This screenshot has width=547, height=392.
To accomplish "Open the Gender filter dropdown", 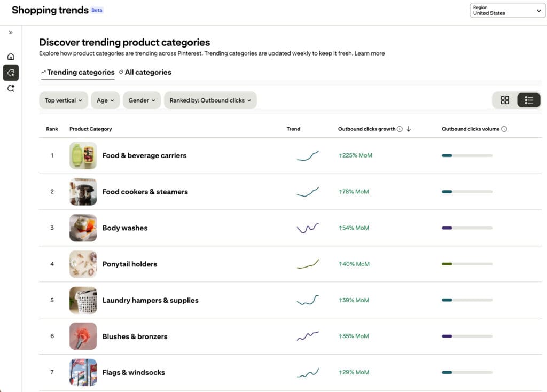I will tap(142, 100).
